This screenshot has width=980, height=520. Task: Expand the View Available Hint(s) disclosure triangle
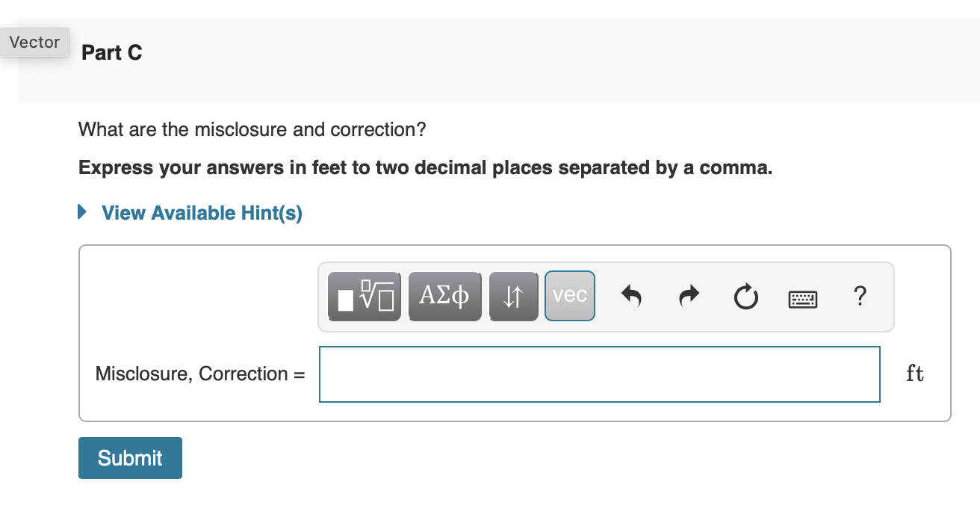tap(81, 212)
